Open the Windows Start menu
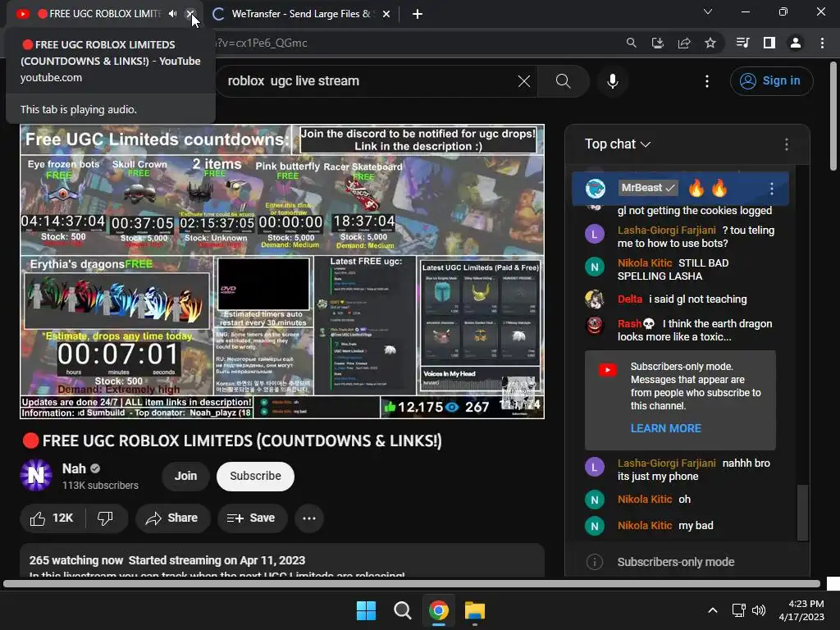Viewport: 840px width, 630px height. coord(367,610)
